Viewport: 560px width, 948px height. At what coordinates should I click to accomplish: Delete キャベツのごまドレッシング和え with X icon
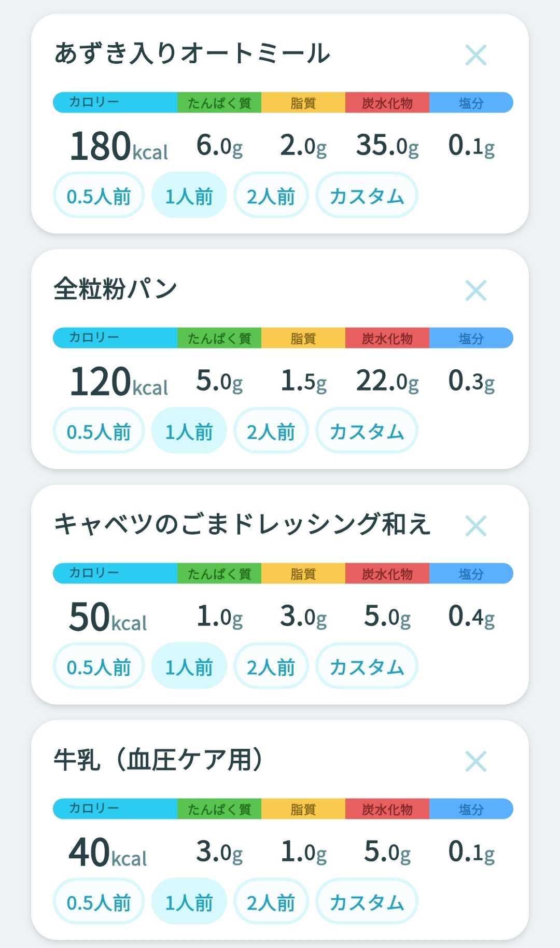click(x=475, y=526)
